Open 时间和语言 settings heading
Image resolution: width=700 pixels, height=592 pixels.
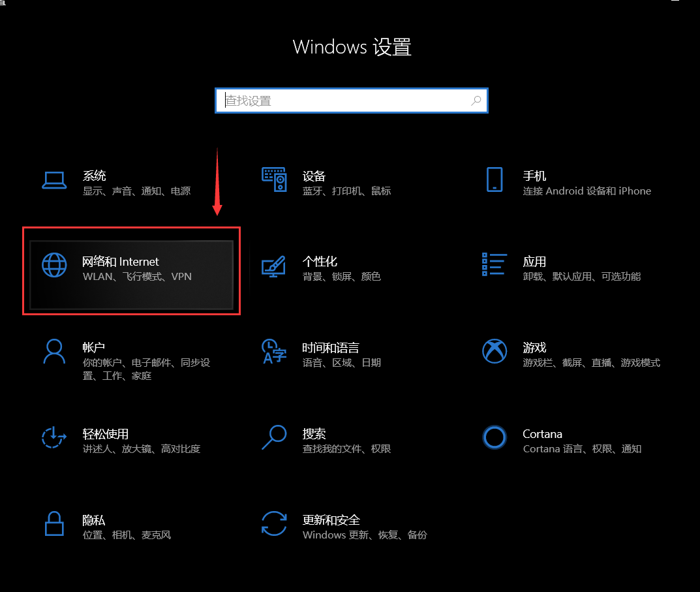click(x=331, y=348)
